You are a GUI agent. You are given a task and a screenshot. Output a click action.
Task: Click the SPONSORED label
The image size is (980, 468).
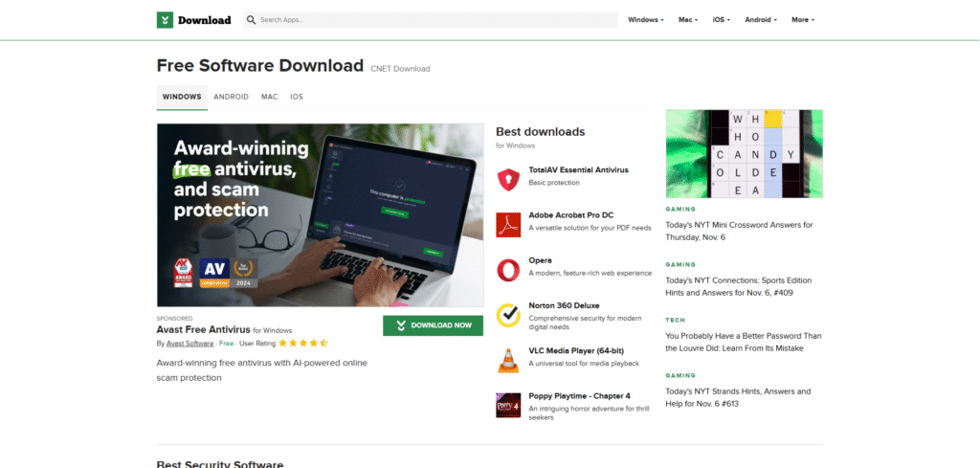175,319
